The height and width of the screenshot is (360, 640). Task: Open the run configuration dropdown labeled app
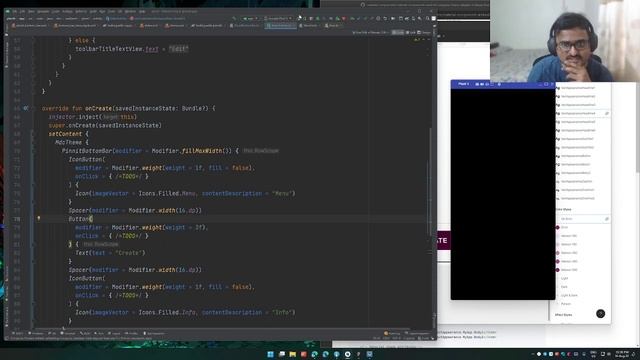point(249,18)
